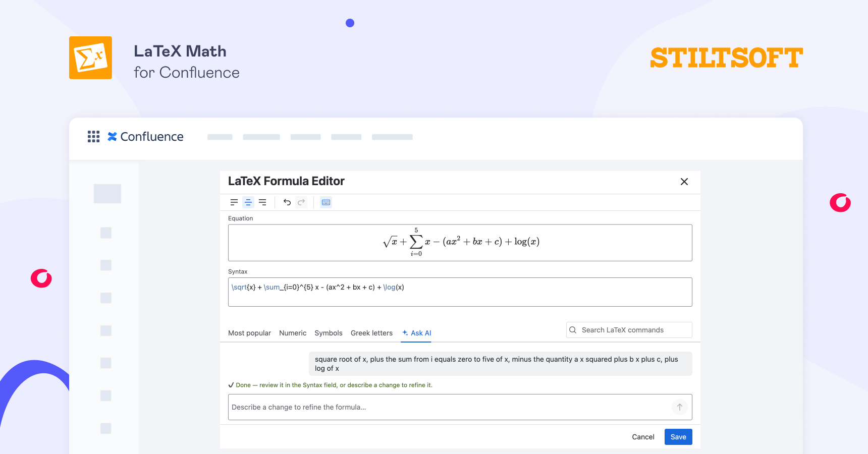Align formula to the right

click(x=262, y=202)
